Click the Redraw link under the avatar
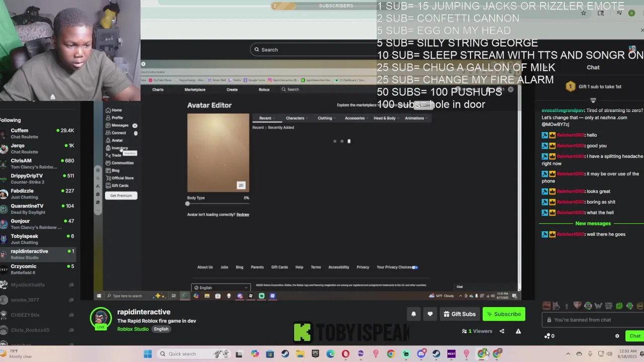 point(243,215)
